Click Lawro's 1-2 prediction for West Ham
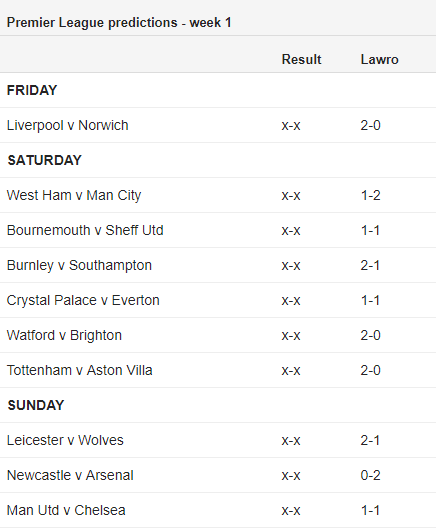This screenshot has width=436, height=528. [x=370, y=196]
